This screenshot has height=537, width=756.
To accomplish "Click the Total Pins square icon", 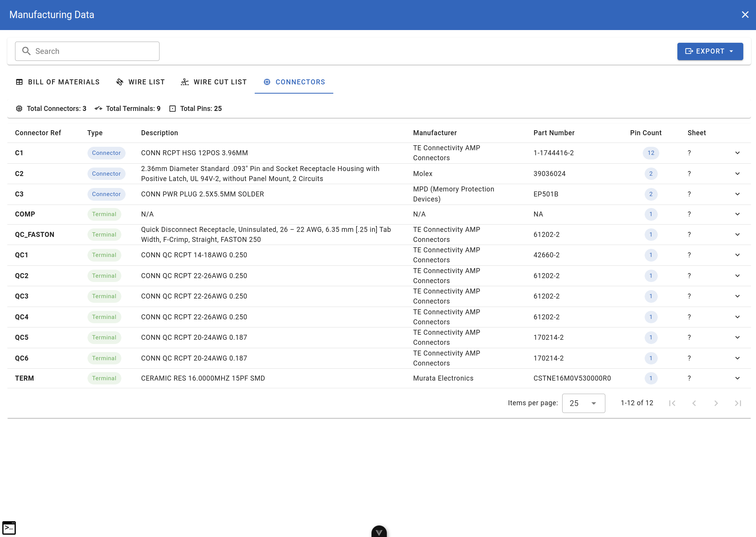I will pyautogui.click(x=173, y=109).
